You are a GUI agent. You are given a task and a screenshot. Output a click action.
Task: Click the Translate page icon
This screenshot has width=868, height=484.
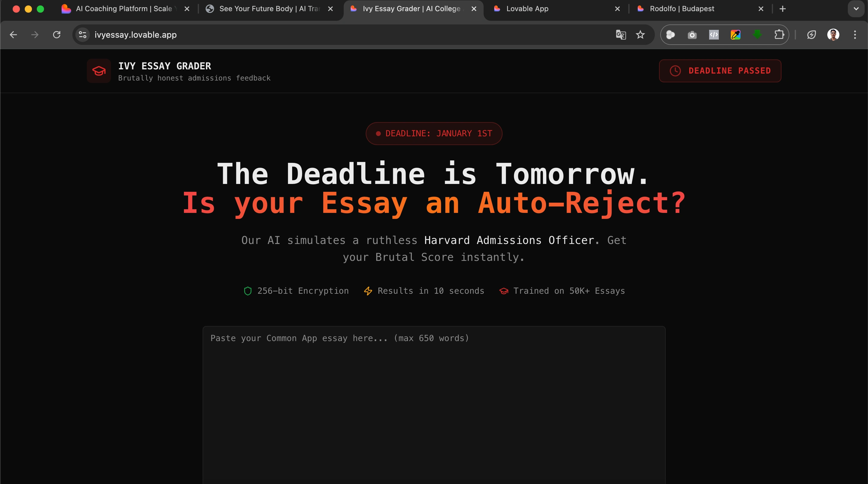[621, 35]
